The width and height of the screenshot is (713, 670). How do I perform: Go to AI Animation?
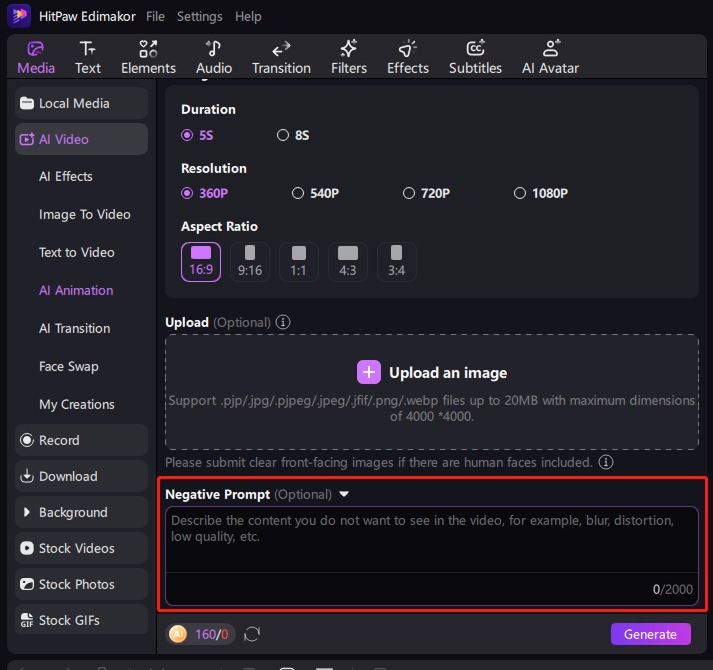coord(76,290)
